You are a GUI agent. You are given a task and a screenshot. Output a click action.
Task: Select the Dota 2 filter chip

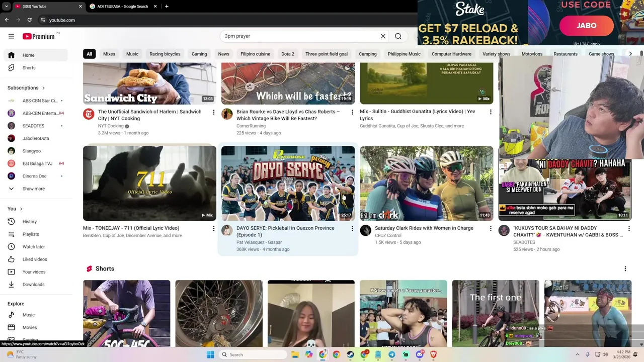coord(288,54)
